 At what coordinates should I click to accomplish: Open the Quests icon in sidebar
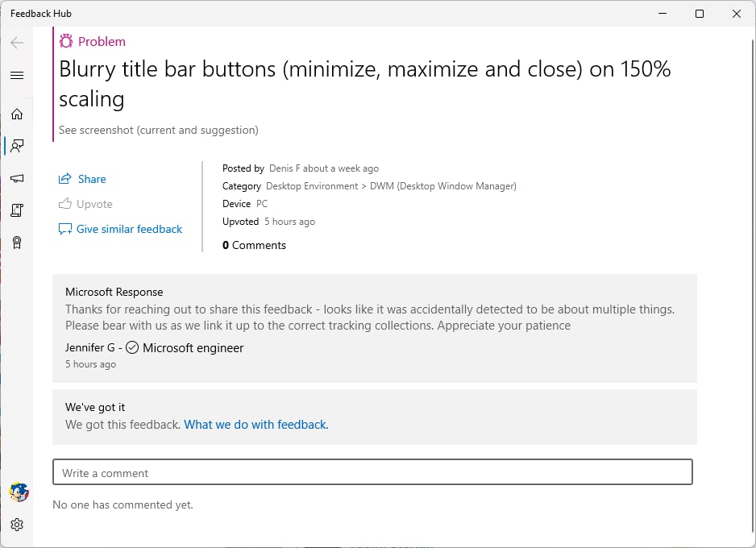tap(17, 210)
